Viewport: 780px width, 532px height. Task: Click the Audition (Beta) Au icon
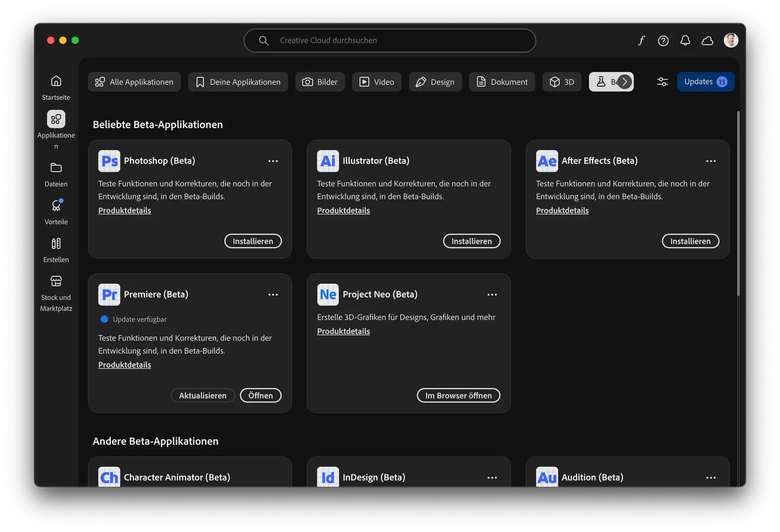pyautogui.click(x=547, y=477)
